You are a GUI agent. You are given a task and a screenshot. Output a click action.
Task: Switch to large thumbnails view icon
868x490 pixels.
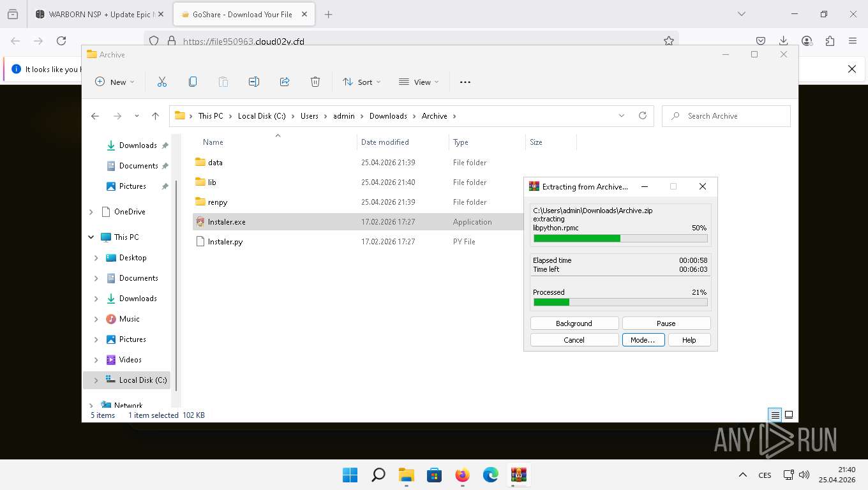[x=789, y=415]
